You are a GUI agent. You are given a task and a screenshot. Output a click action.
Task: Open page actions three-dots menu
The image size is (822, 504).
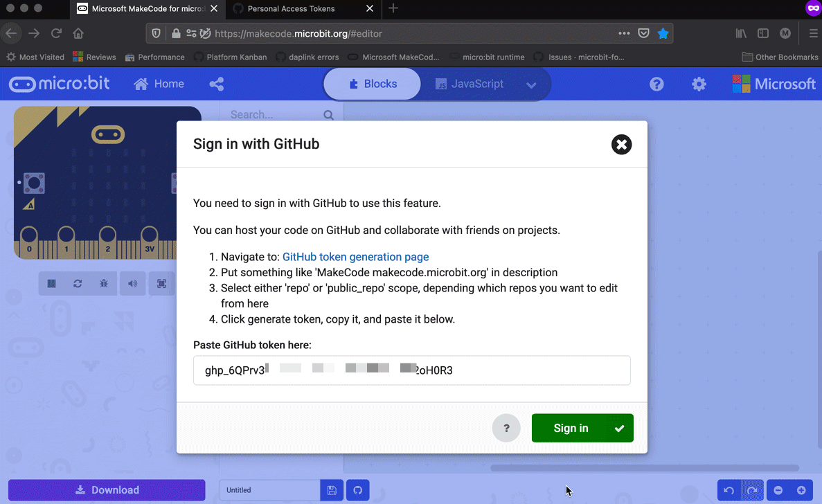click(x=624, y=33)
